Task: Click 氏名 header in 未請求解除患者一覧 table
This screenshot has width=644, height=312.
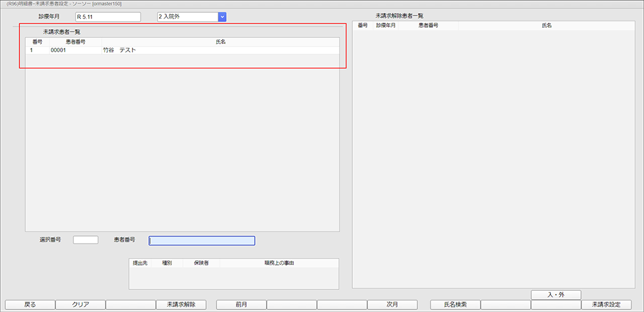Action: (547, 26)
